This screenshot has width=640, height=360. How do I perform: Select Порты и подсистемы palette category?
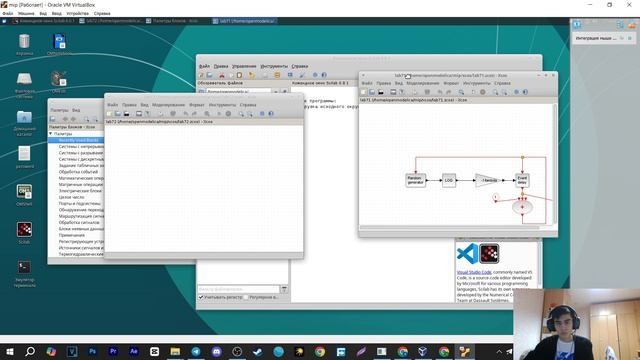pyautogui.click(x=80, y=203)
